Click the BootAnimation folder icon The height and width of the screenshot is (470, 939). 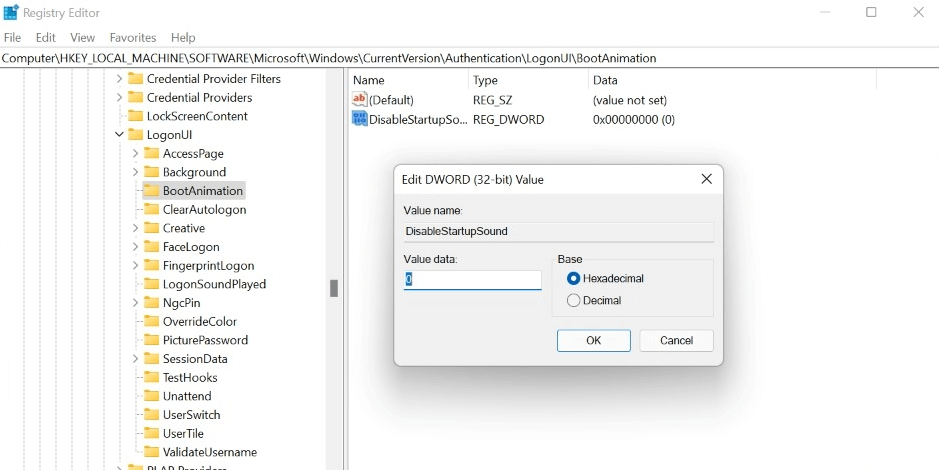click(x=152, y=190)
